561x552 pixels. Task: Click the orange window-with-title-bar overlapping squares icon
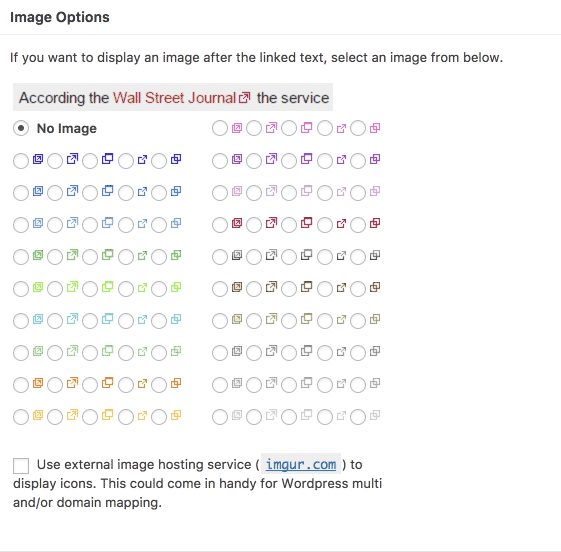click(x=107, y=383)
